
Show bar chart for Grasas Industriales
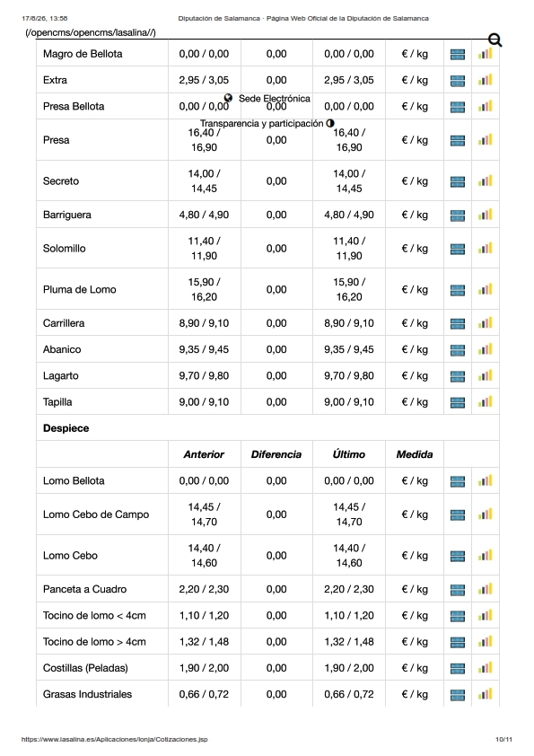coord(486,694)
